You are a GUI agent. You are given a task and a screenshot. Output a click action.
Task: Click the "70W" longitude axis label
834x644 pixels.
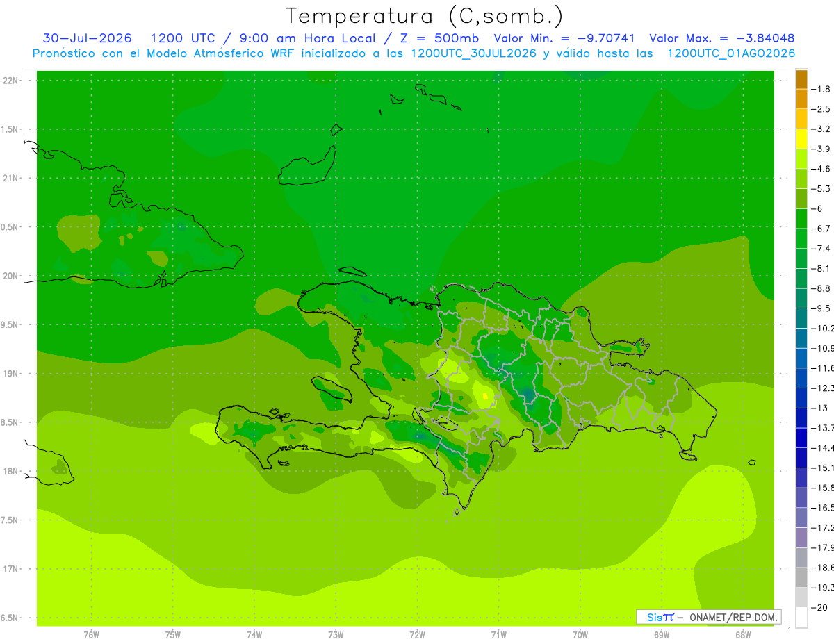point(580,635)
